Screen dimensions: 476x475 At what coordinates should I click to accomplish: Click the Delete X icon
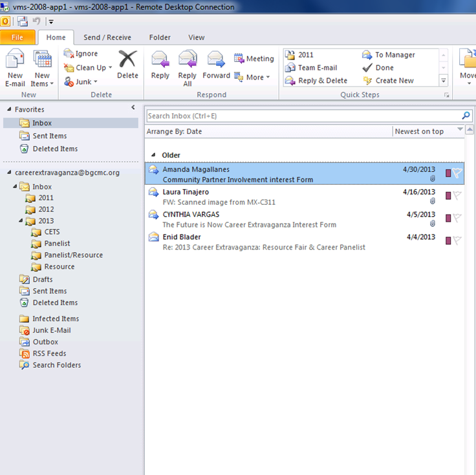(127, 59)
